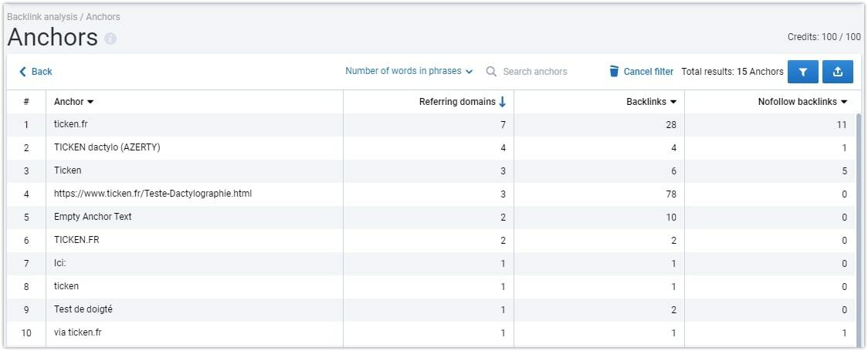Click the Anchors breadcrumb item
This screenshot has width=868, height=351.
(103, 16)
